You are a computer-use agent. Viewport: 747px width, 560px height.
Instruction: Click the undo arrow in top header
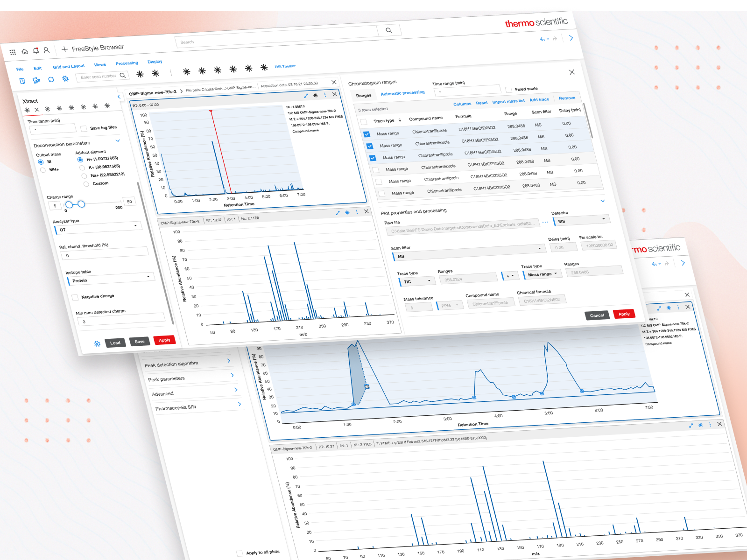(543, 39)
